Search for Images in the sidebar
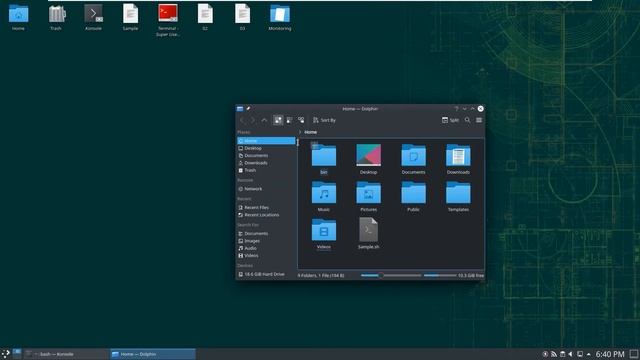The width and height of the screenshot is (640, 360). [x=266, y=241]
